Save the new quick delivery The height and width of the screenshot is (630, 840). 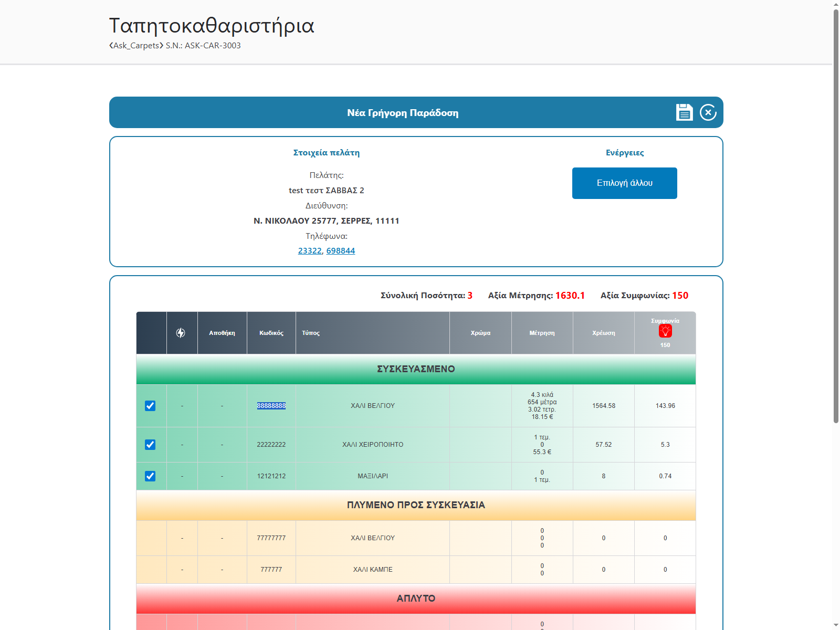point(684,112)
